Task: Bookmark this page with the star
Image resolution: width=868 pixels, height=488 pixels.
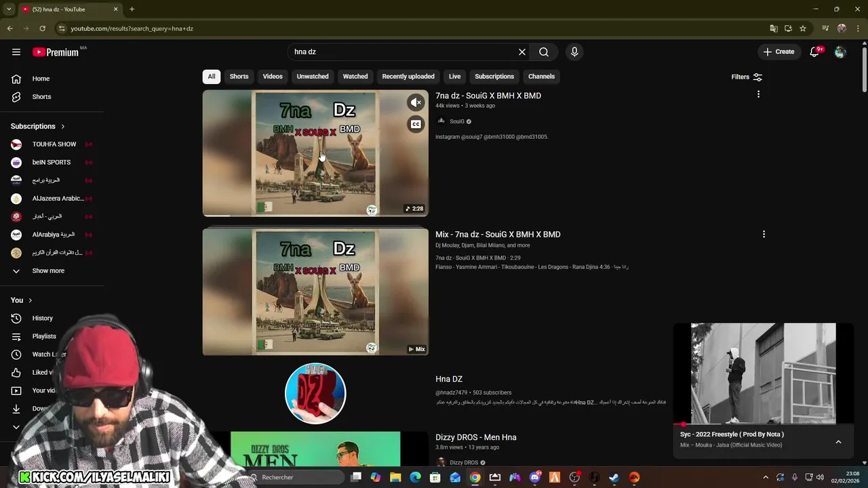Action: [x=803, y=28]
